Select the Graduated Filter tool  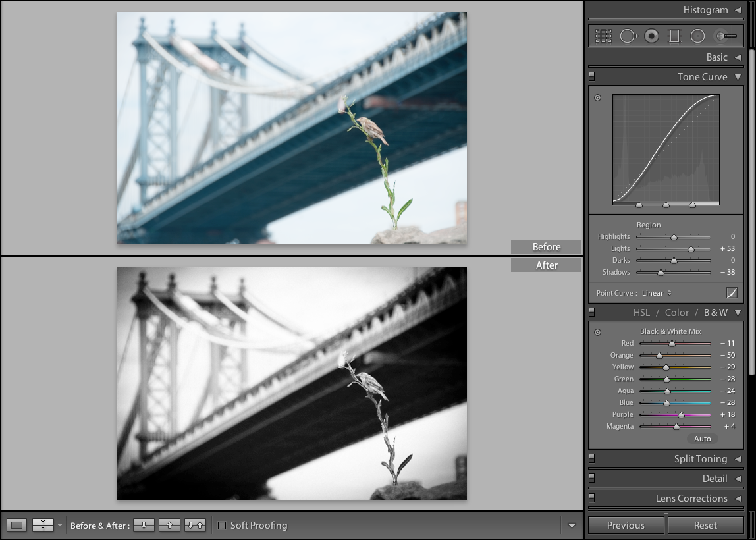click(674, 36)
